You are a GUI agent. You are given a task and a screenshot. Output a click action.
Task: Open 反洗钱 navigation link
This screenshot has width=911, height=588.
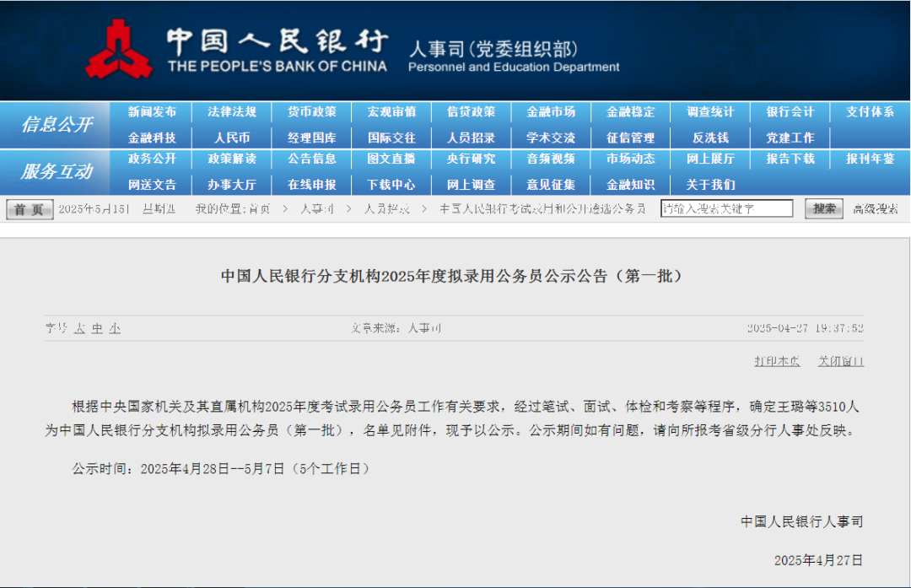click(710, 138)
